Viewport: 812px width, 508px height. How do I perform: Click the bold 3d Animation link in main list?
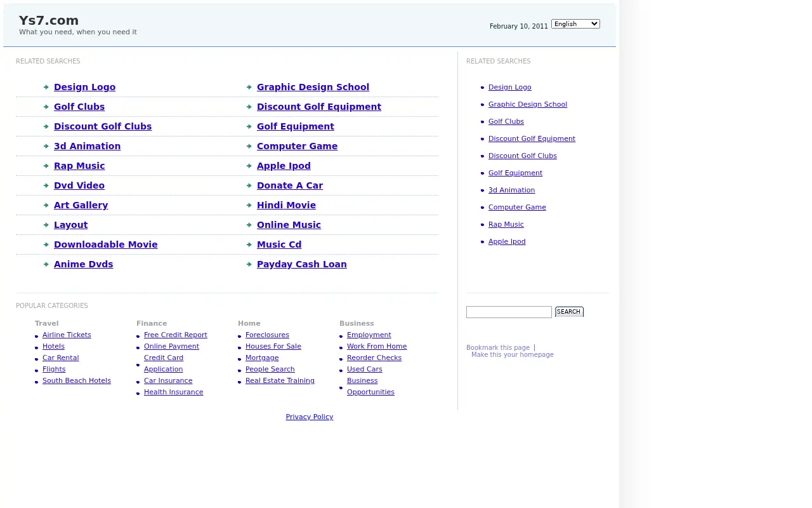tap(87, 146)
